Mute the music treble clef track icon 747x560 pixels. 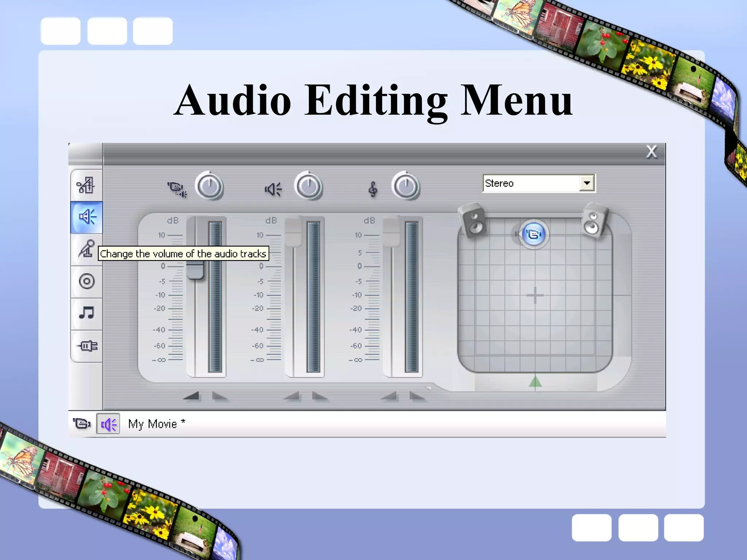372,189
